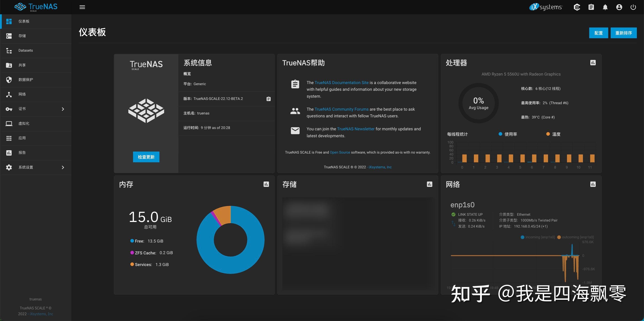Select the 虚拟化 sidebar icon

9,123
